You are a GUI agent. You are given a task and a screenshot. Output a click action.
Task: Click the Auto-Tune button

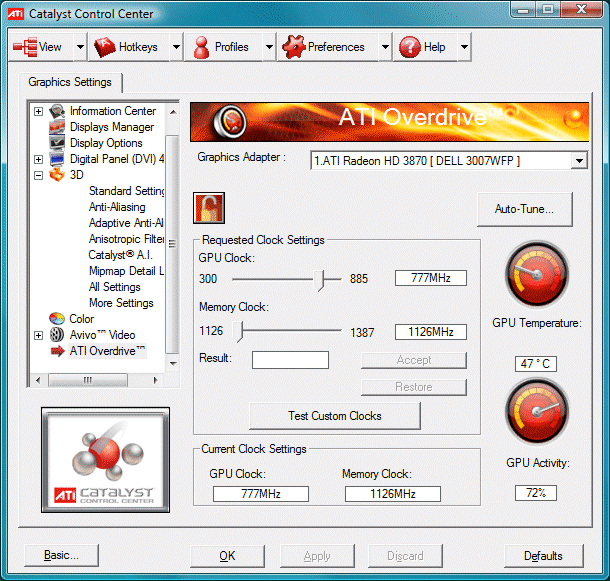(x=524, y=209)
